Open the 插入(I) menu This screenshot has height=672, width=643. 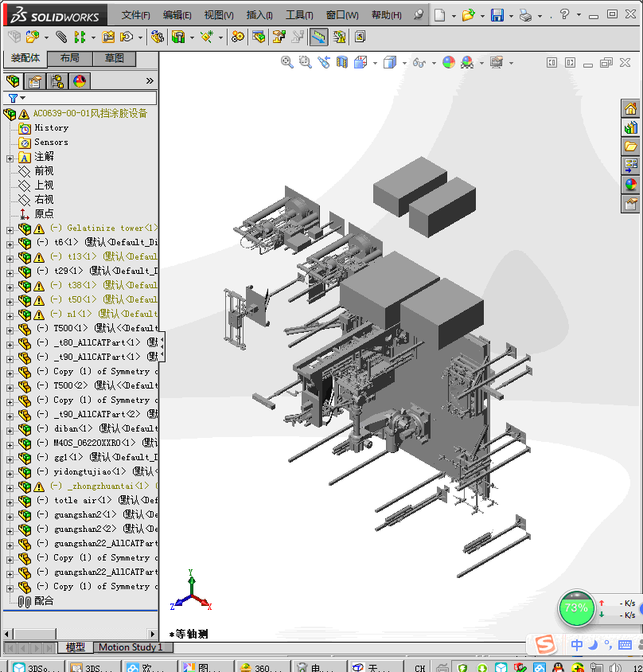tap(259, 15)
